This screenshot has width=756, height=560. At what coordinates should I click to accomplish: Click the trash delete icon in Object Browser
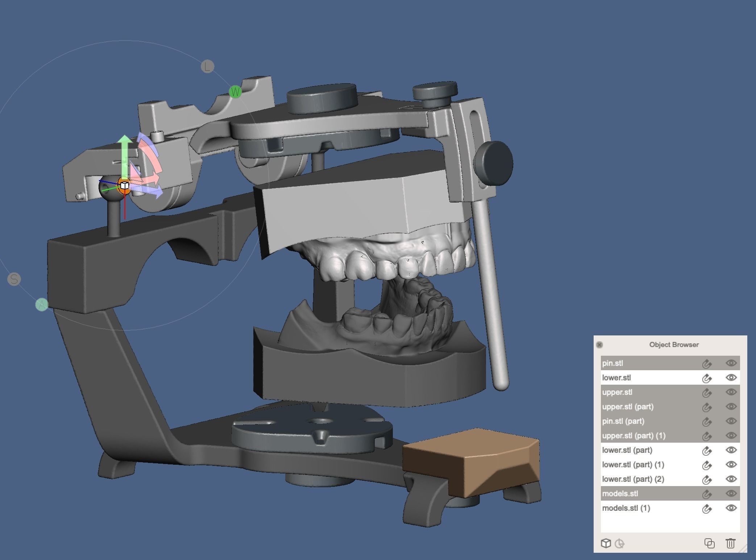tap(730, 543)
